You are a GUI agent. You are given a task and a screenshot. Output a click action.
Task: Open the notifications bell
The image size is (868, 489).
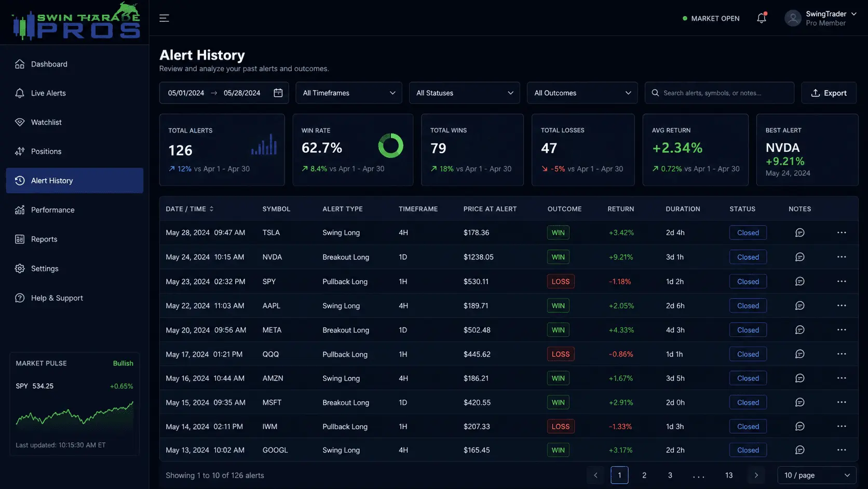click(x=761, y=18)
